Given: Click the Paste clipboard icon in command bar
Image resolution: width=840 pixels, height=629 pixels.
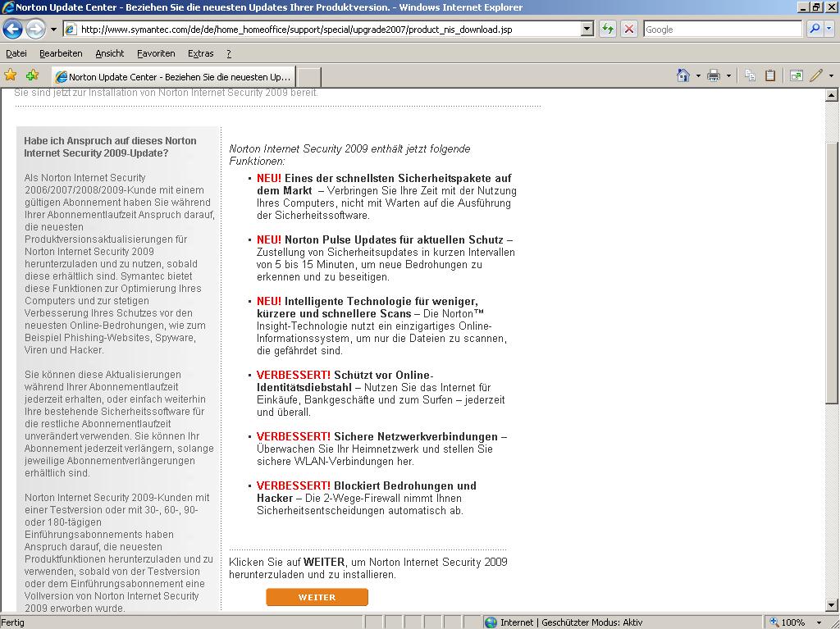Looking at the screenshot, I should [x=769, y=75].
